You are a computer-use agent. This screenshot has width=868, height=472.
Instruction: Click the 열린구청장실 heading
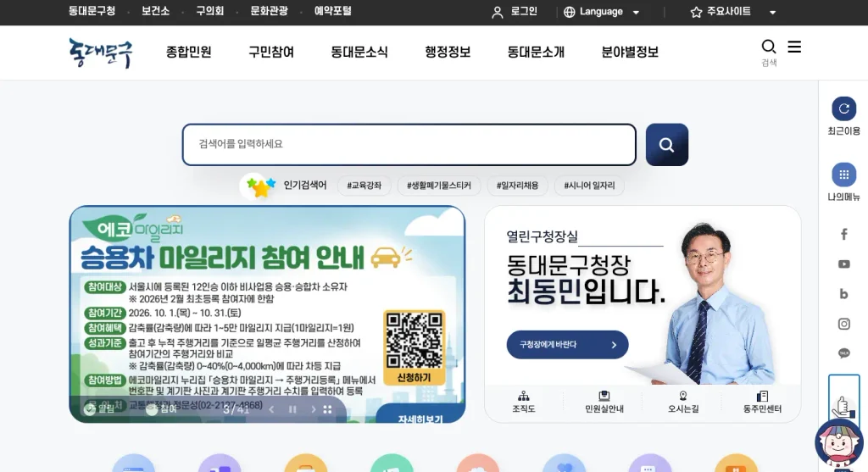point(542,236)
